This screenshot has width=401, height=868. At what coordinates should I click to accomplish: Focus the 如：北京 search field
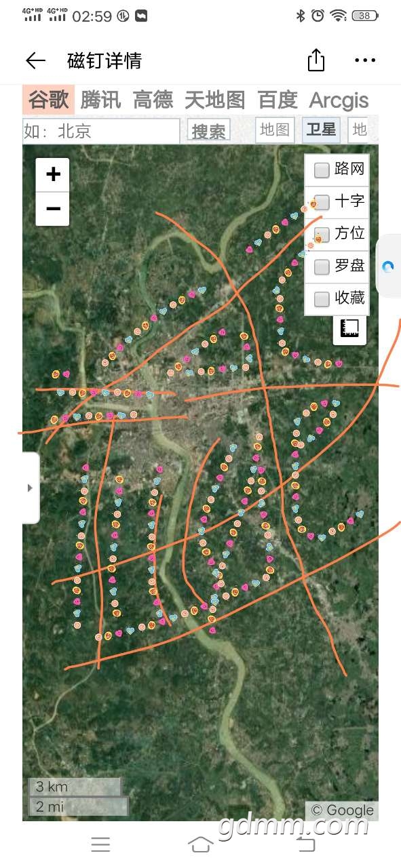tap(101, 131)
